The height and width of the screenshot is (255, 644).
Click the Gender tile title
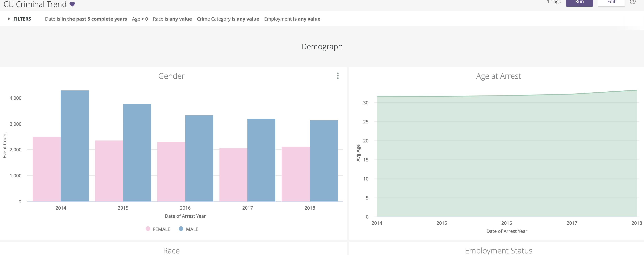tap(171, 76)
